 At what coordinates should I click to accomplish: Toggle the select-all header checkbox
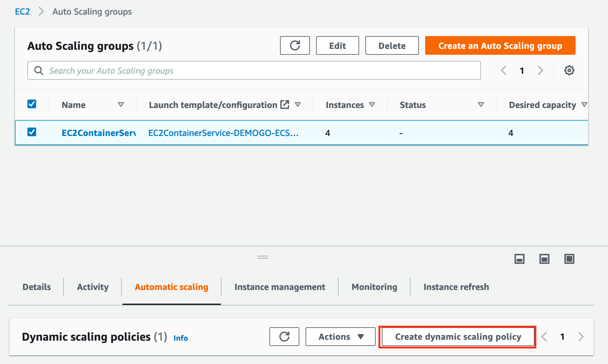[32, 104]
